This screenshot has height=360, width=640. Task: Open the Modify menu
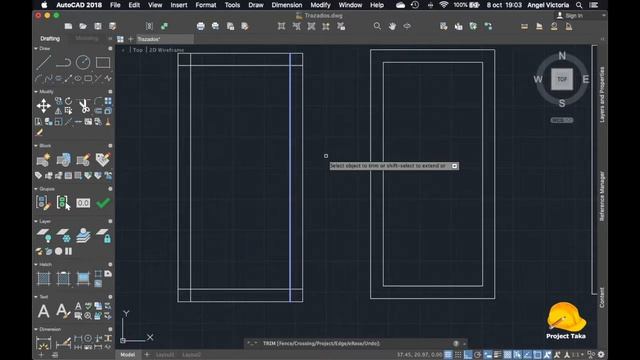coord(320,5)
